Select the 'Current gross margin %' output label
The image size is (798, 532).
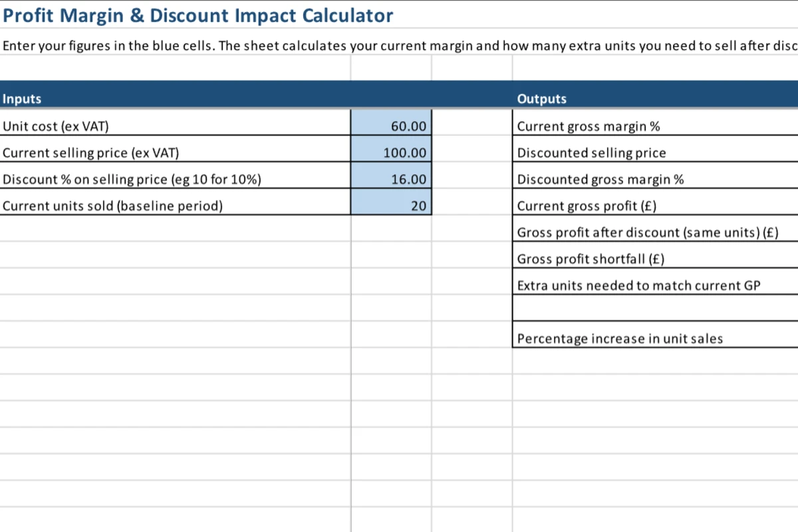coord(589,126)
